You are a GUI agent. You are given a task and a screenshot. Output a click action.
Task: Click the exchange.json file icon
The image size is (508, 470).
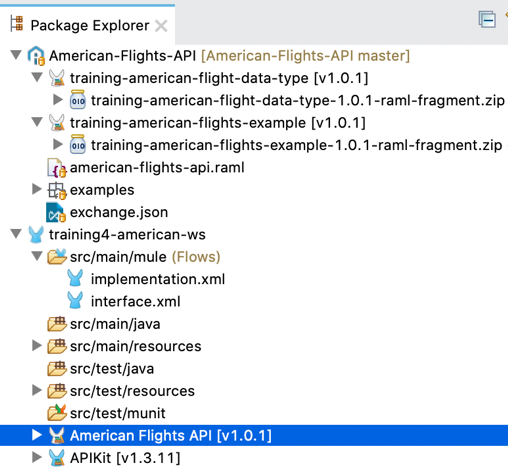point(56,212)
